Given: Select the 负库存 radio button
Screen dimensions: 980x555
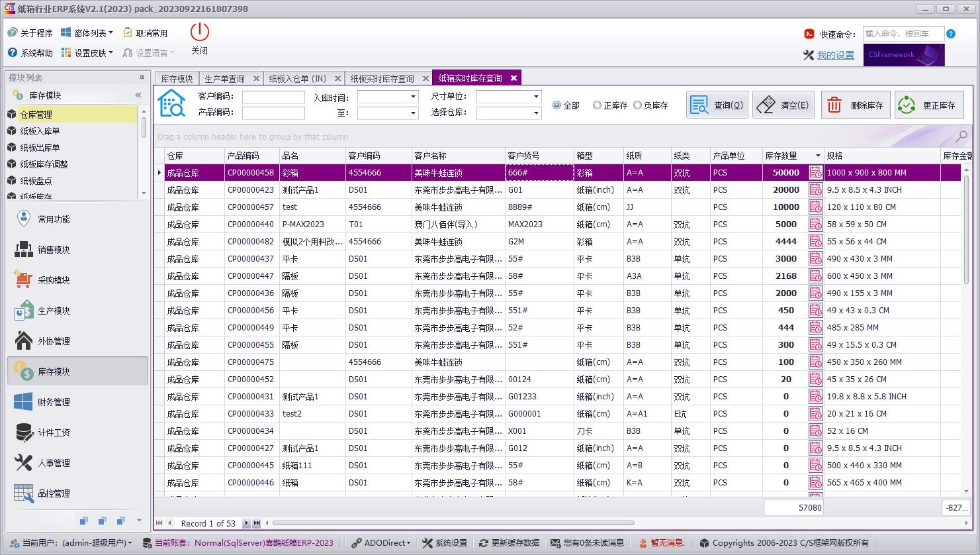Looking at the screenshot, I should click(x=638, y=105).
